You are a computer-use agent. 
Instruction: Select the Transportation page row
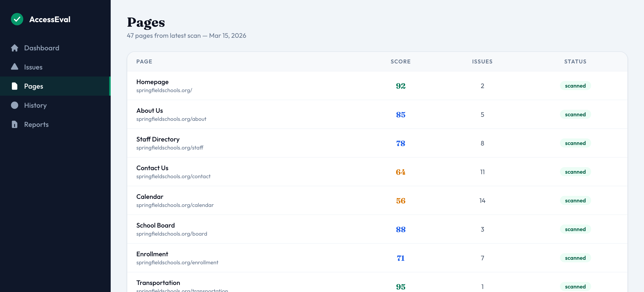pyautogui.click(x=158, y=283)
